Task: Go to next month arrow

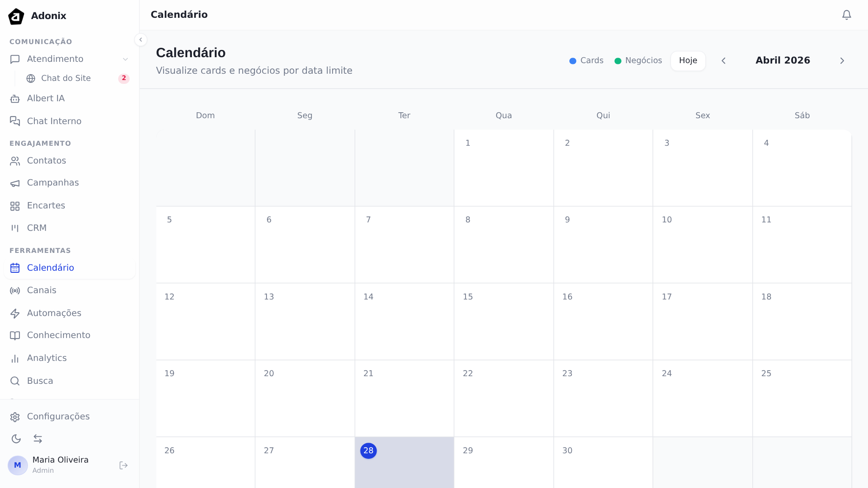Action: click(x=842, y=61)
